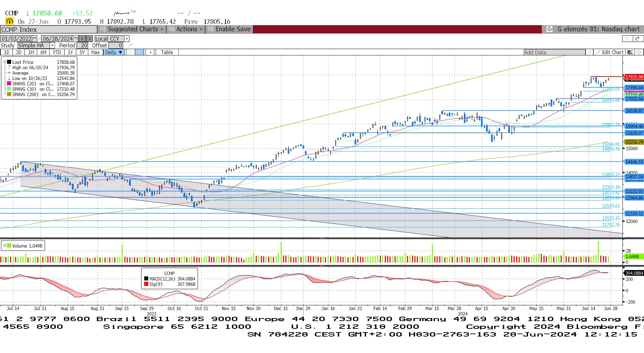Click the 14446.55 level axis label
Viewport: 644px width, 353px height.
634,162
